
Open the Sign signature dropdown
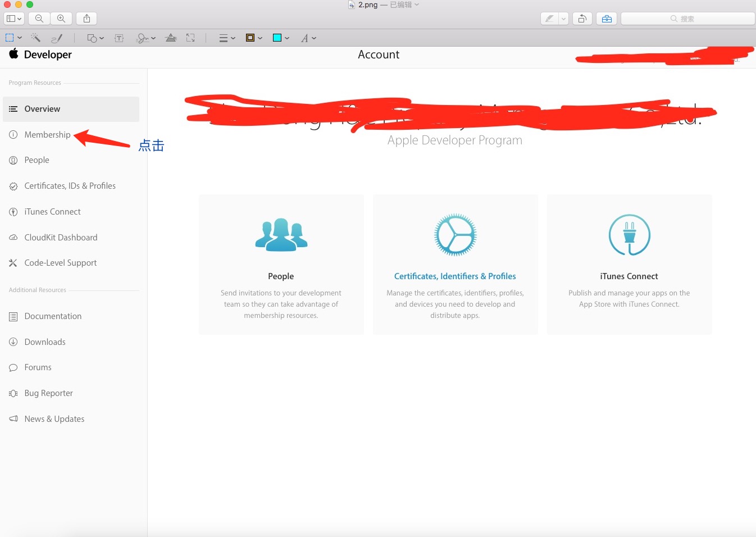146,38
